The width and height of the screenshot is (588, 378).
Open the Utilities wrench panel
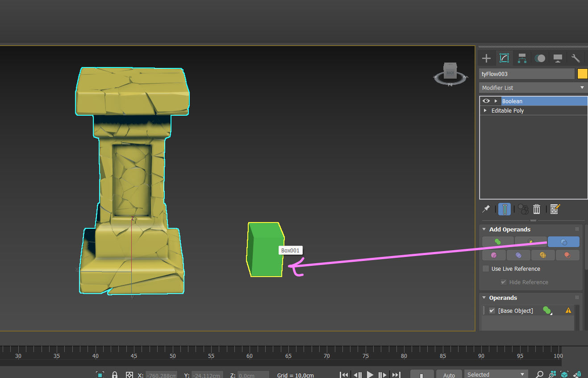coord(575,58)
